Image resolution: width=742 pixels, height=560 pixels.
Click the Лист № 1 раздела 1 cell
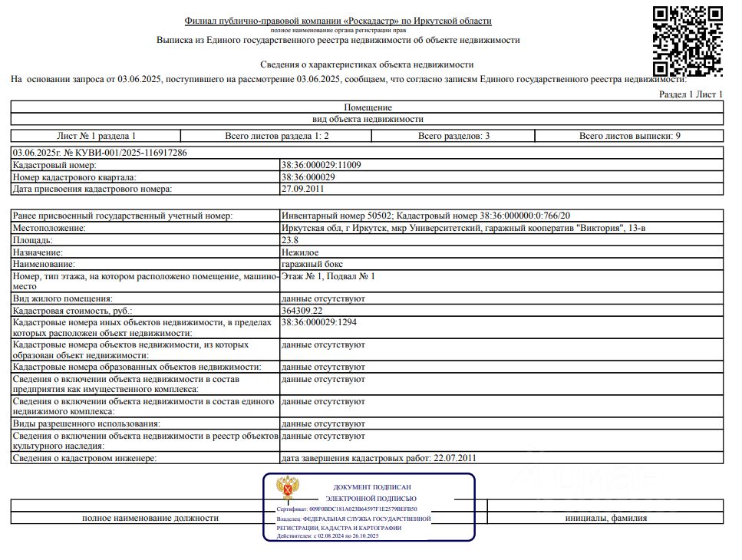point(96,136)
